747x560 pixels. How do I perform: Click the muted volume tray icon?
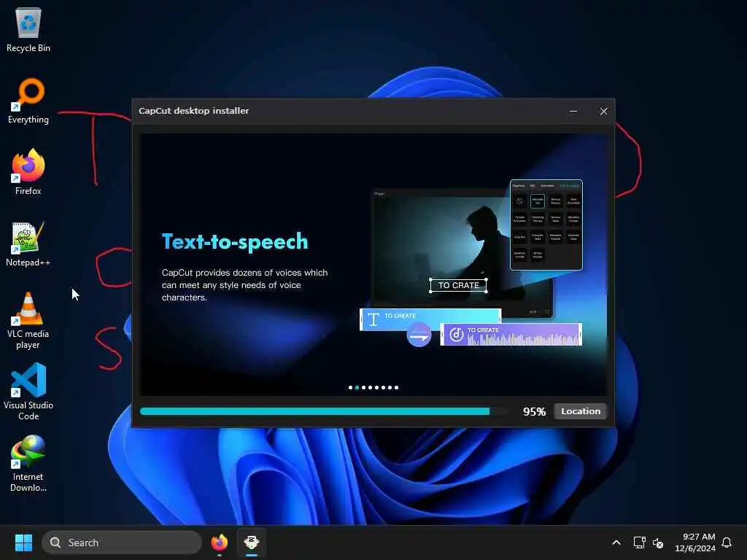pos(658,542)
